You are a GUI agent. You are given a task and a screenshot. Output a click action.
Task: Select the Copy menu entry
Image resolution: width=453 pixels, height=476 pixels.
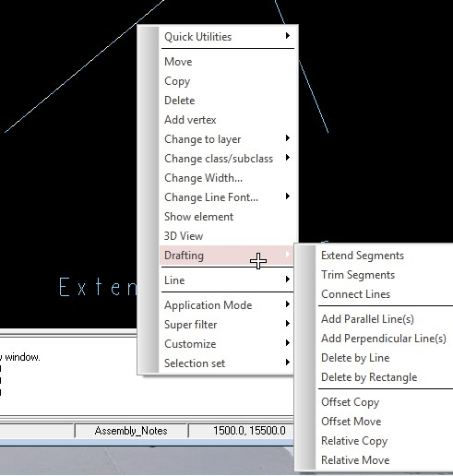coord(227,81)
